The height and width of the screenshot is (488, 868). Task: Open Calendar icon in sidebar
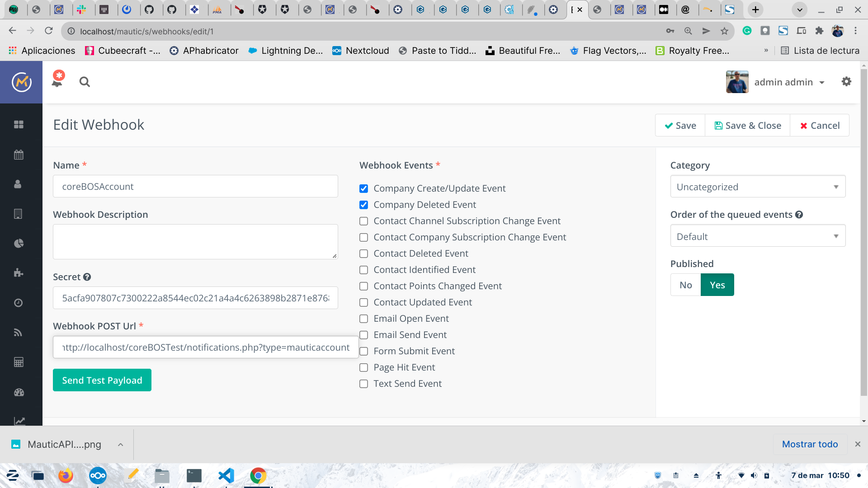tap(19, 155)
